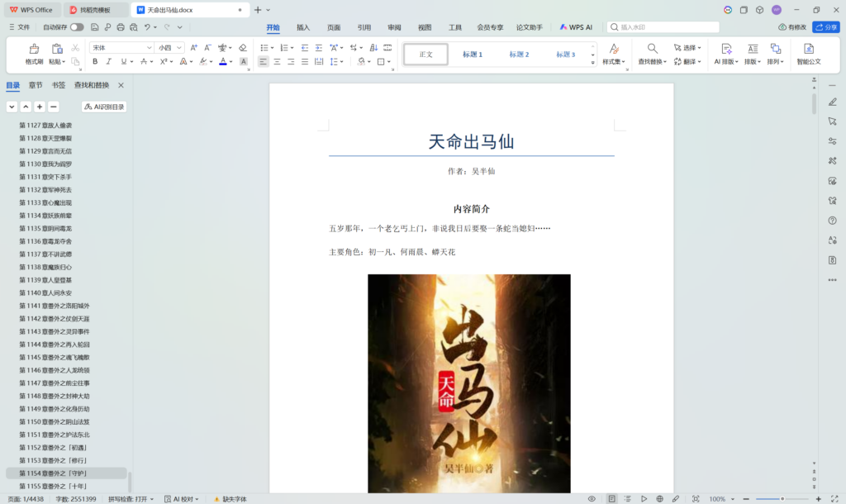Toggle eye-protection view icon in status bar

pyautogui.click(x=592, y=499)
